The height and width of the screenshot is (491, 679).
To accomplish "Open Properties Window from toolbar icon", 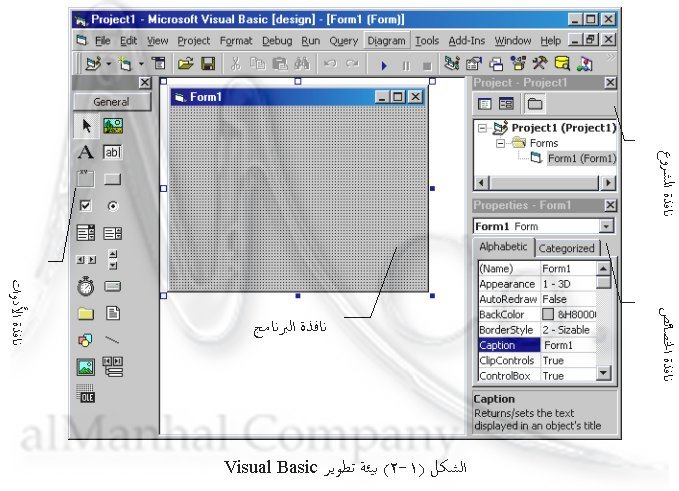I will (x=474, y=65).
